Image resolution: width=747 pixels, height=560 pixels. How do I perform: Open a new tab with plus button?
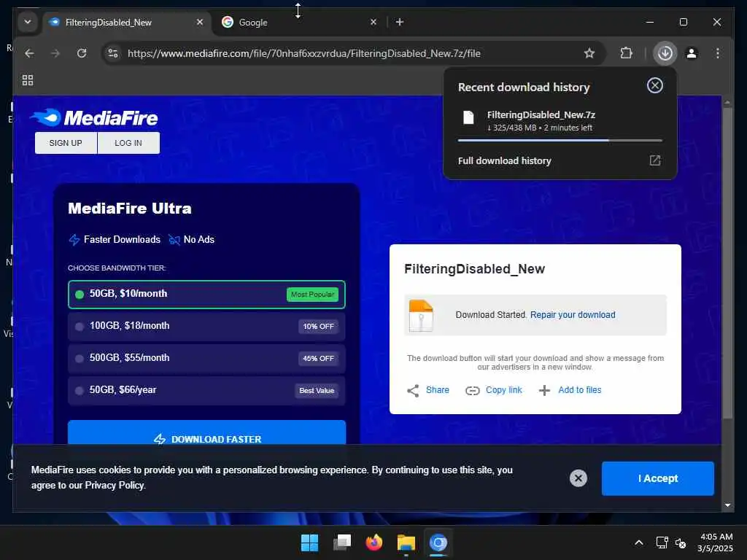[x=400, y=22]
